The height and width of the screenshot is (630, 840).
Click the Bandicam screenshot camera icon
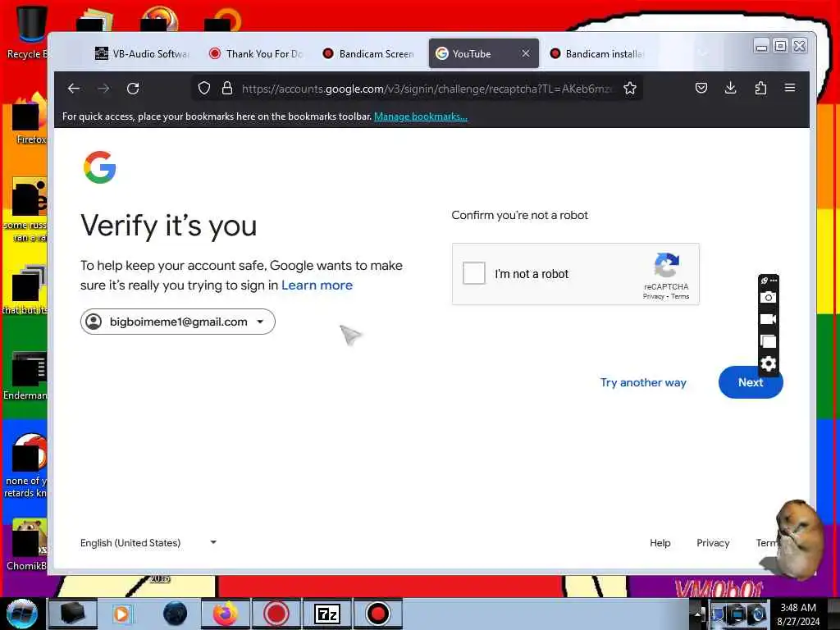pyautogui.click(x=768, y=297)
